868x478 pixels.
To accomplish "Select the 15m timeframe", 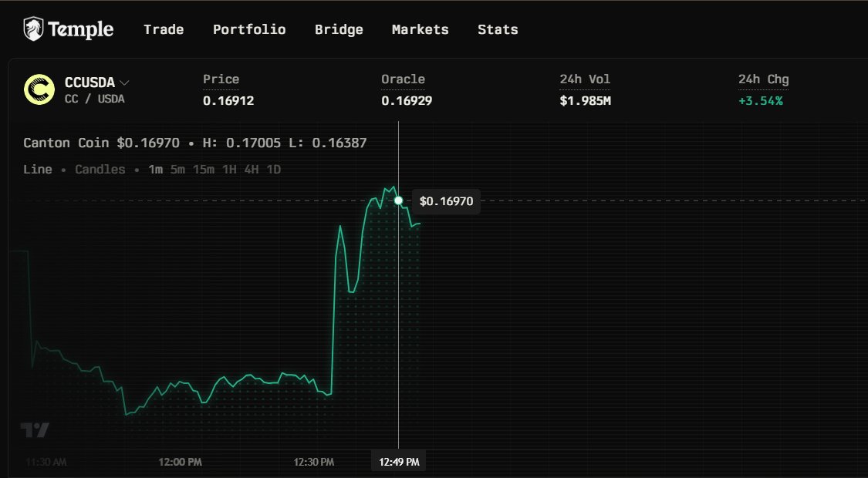I will tap(203, 170).
